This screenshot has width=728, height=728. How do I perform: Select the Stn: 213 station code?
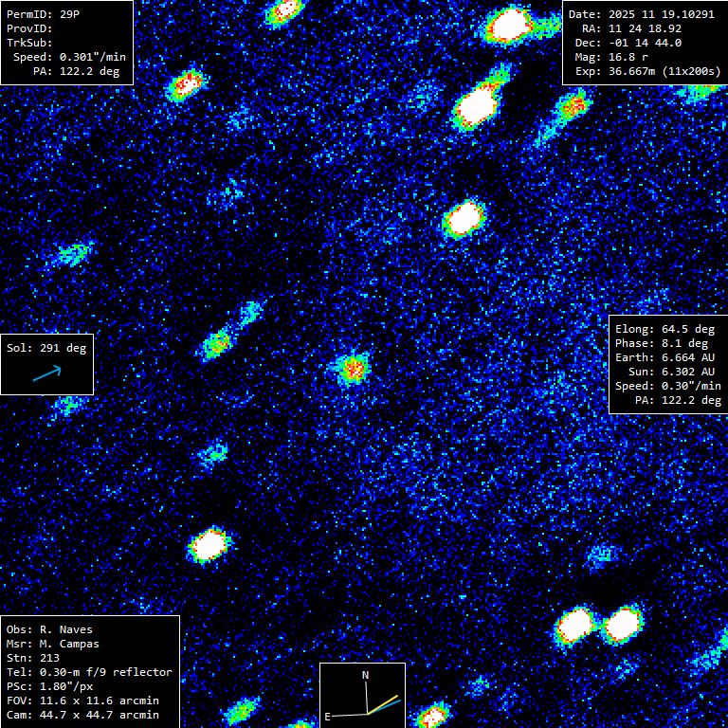(x=33, y=658)
